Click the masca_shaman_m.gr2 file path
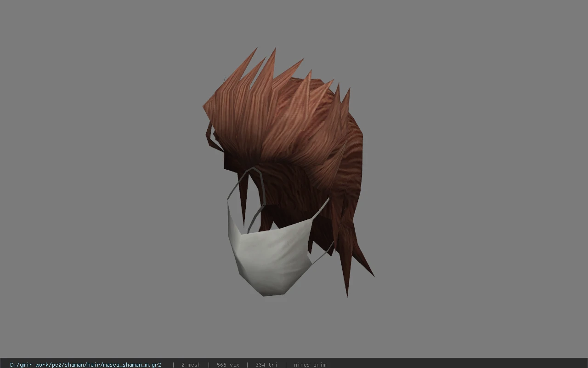The image size is (588, 368). [x=85, y=365]
